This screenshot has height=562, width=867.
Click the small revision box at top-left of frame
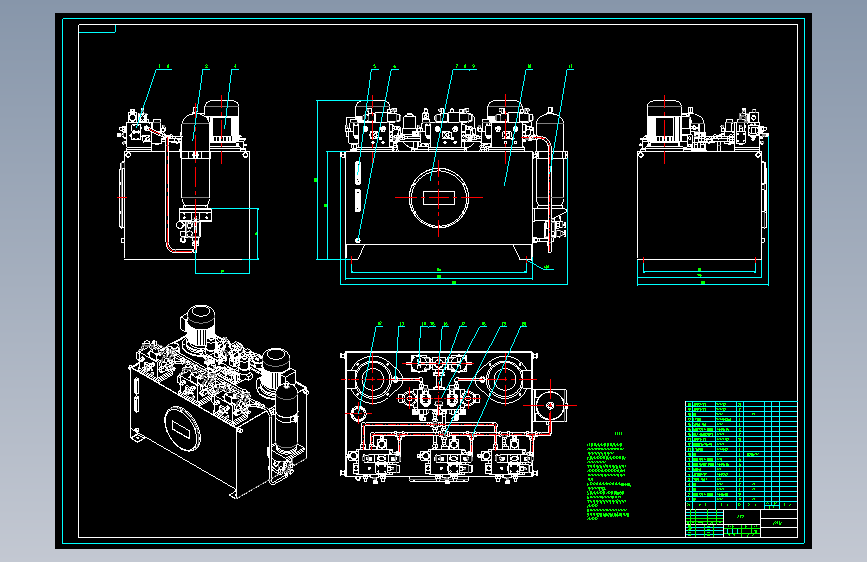point(97,28)
